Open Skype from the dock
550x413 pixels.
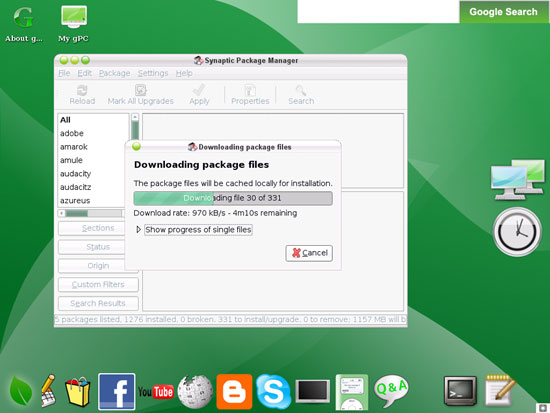click(273, 392)
